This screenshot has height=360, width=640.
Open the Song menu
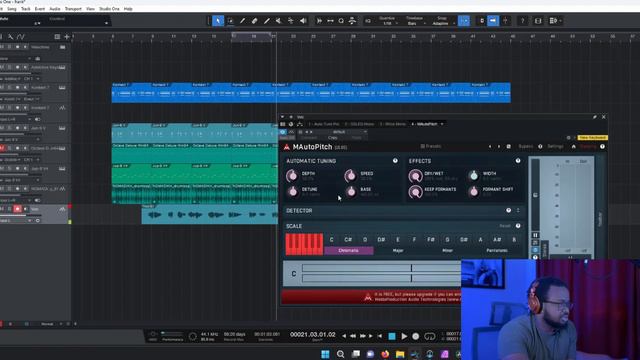click(12, 9)
